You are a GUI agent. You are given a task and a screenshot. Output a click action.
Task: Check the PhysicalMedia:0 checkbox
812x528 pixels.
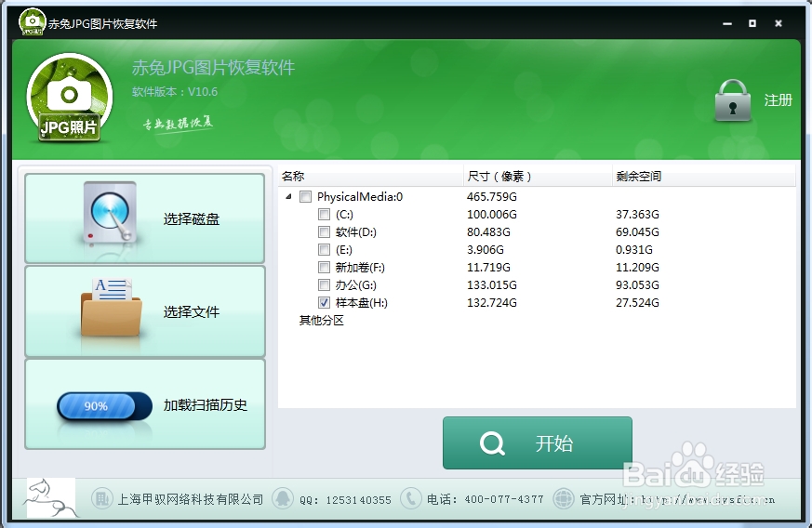[x=305, y=197]
